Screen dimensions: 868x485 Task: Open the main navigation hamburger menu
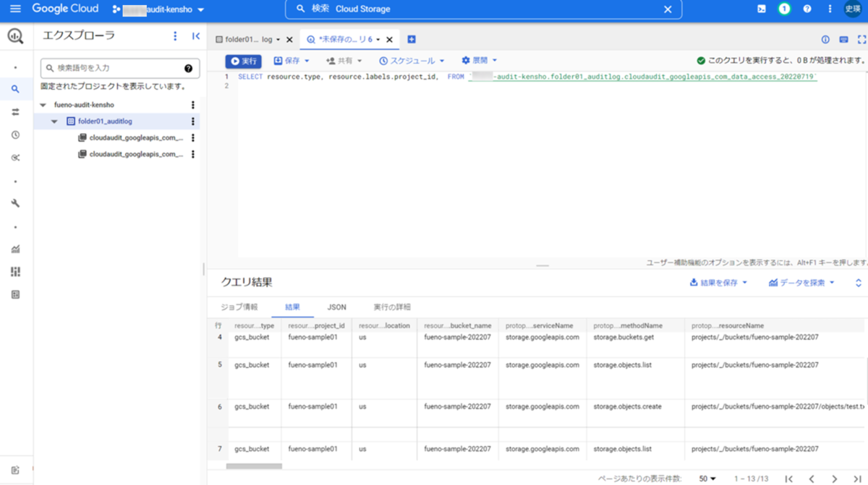[15, 9]
